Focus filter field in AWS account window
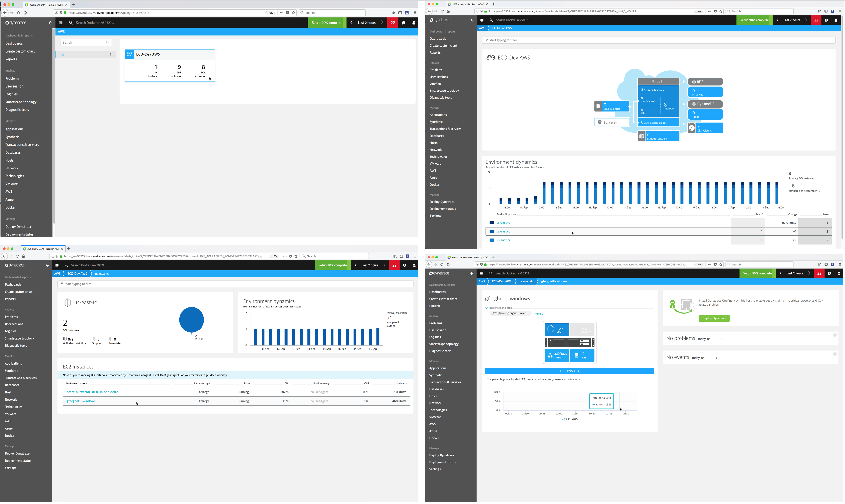The height and width of the screenshot is (504, 845). pos(658,40)
